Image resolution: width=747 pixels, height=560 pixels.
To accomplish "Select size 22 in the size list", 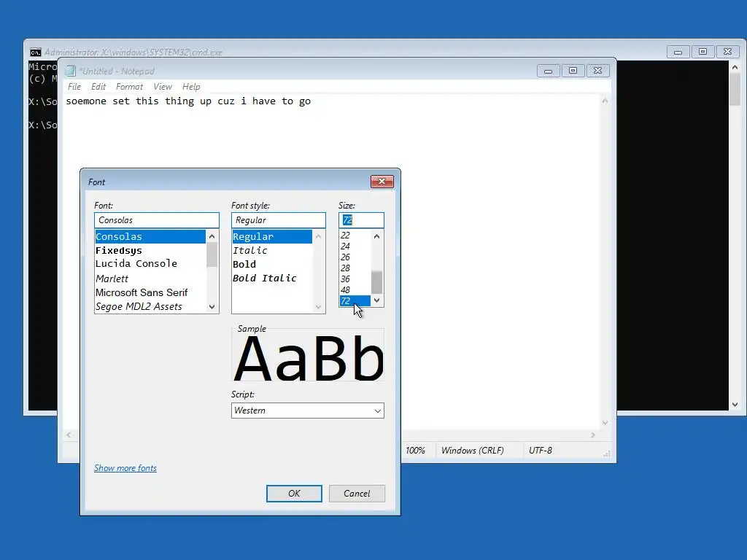I will point(355,236).
